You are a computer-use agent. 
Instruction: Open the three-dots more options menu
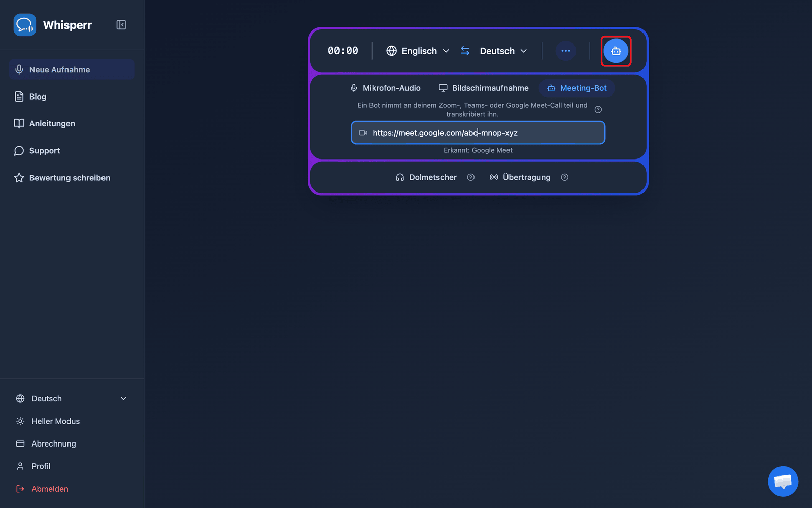tap(566, 51)
